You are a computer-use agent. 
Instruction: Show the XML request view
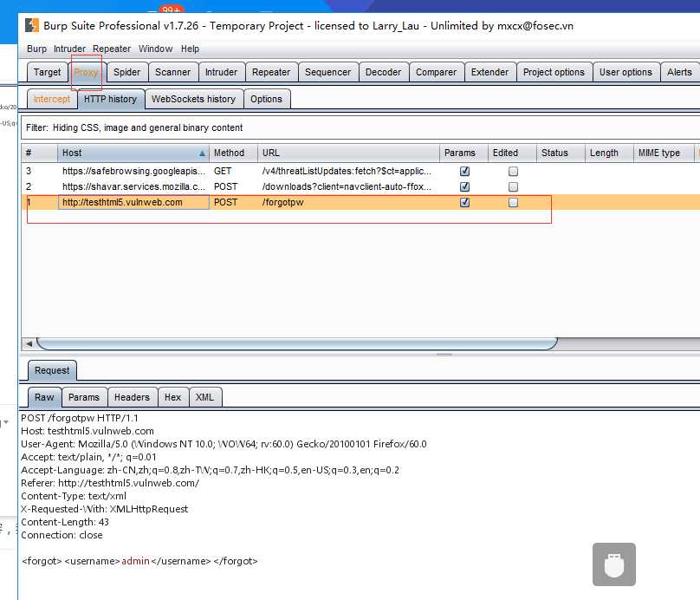tap(204, 397)
